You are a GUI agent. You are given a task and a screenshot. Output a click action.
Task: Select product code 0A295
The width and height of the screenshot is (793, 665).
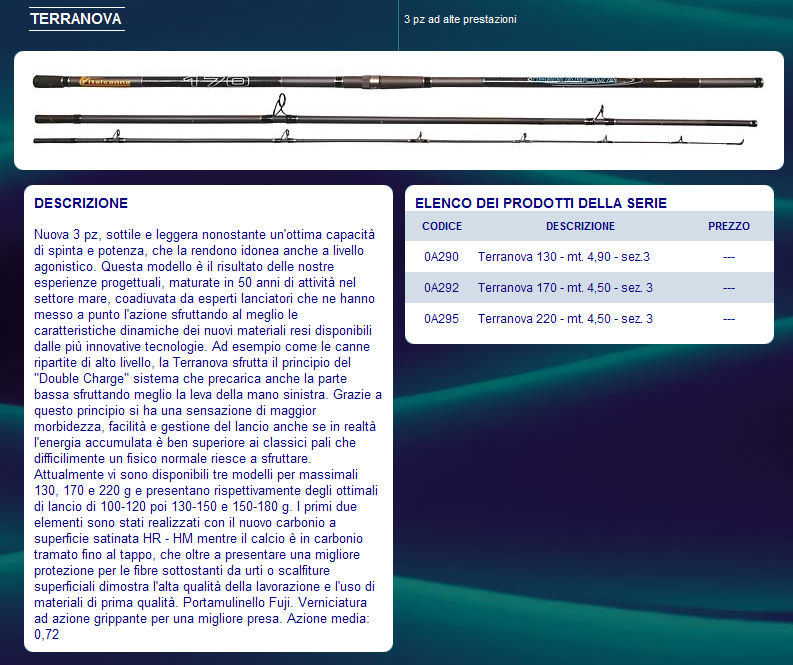[442, 319]
